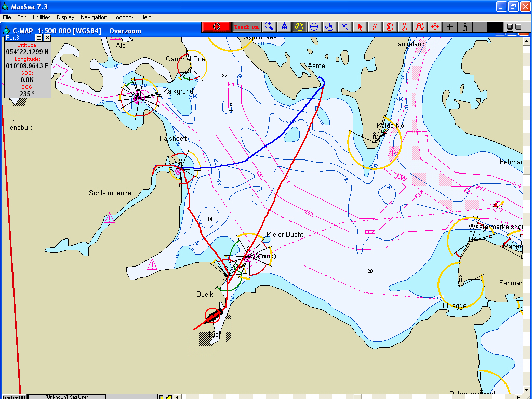Select the yellow hand pan tool
The image size is (532, 399).
pos(299,27)
